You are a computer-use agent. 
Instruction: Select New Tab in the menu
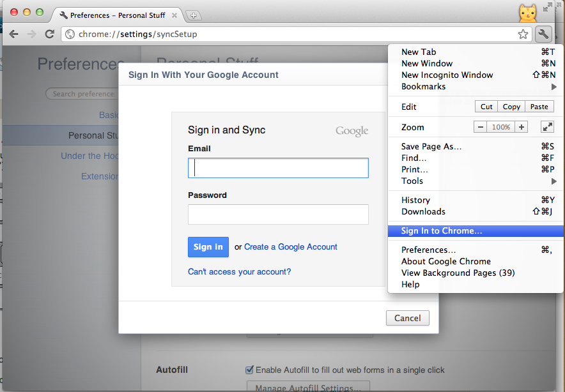476,52
